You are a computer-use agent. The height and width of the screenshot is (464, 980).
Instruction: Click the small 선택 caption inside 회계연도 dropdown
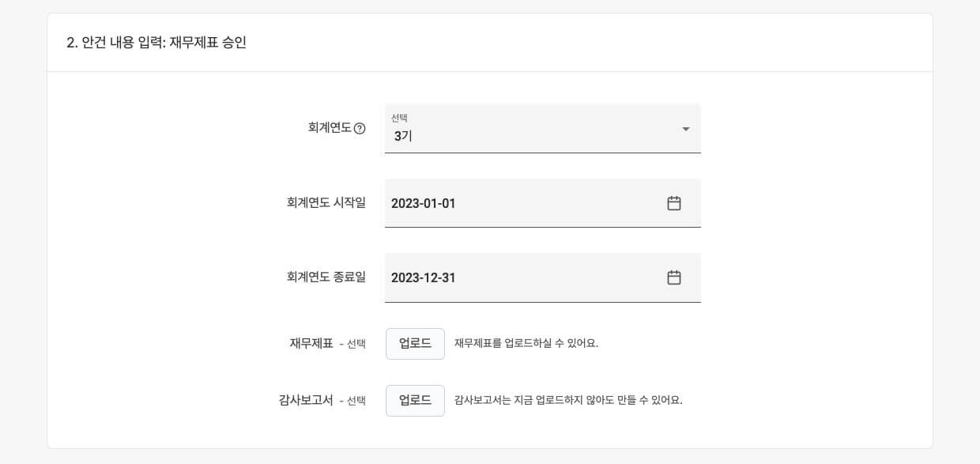[399, 118]
